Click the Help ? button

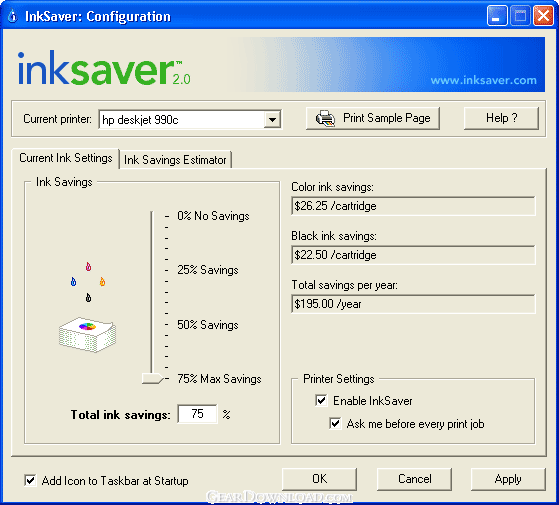(x=501, y=118)
